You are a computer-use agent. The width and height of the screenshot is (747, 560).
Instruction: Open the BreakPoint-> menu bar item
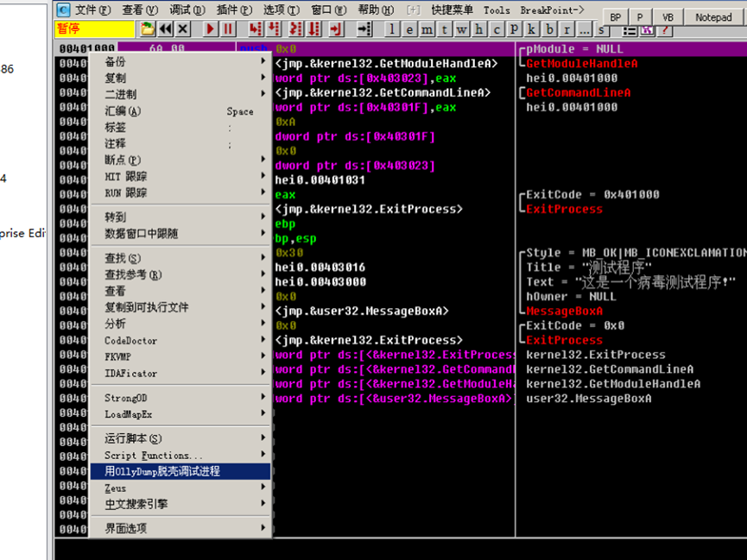[x=552, y=10]
